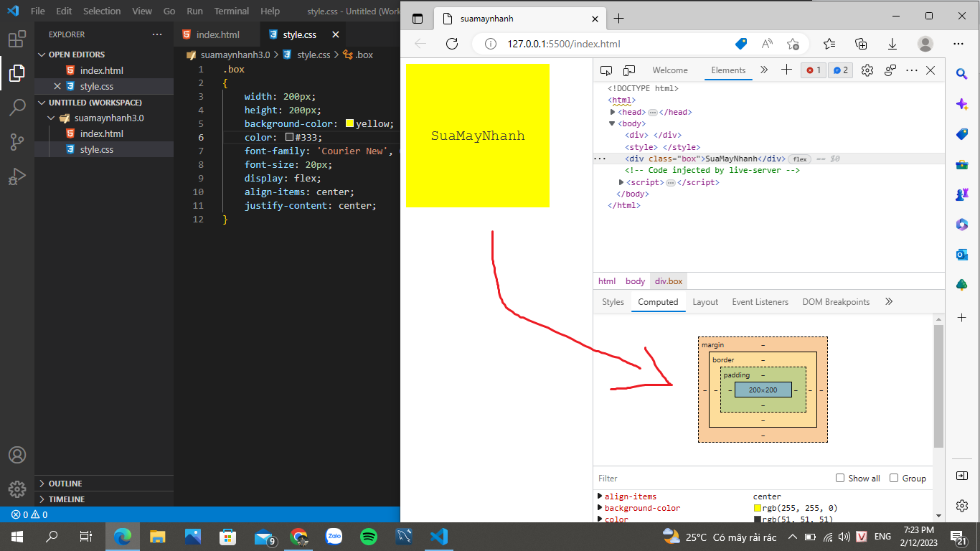Expand script element in DOM tree
This screenshot has height=551, width=980.
click(x=621, y=182)
